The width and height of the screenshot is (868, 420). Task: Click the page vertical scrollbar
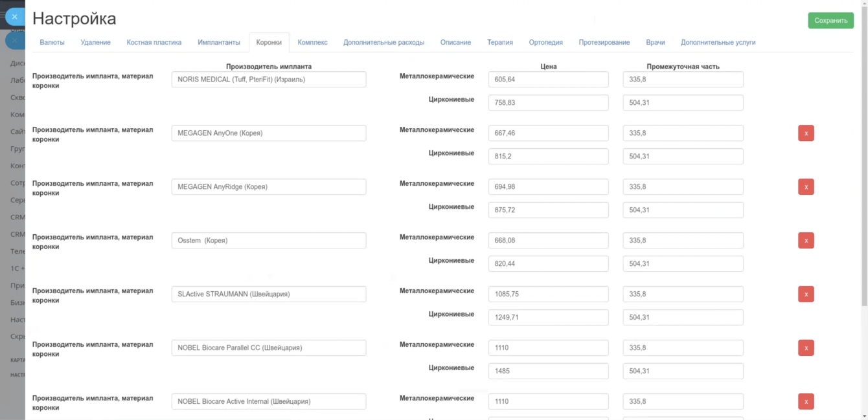pyautogui.click(x=864, y=155)
